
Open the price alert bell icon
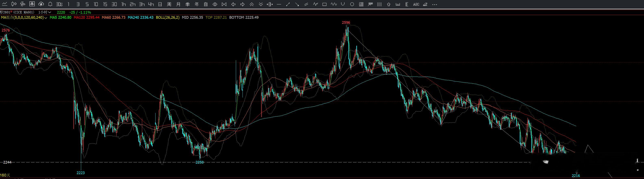[50, 4]
